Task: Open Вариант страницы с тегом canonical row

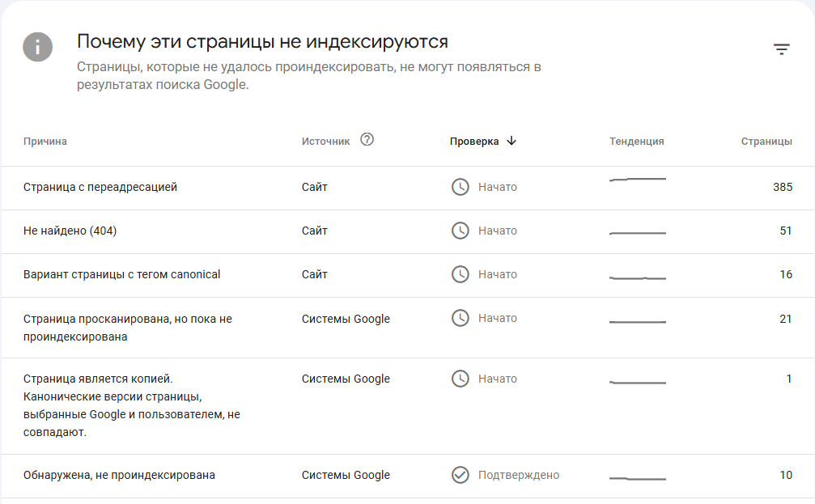Action: [408, 275]
